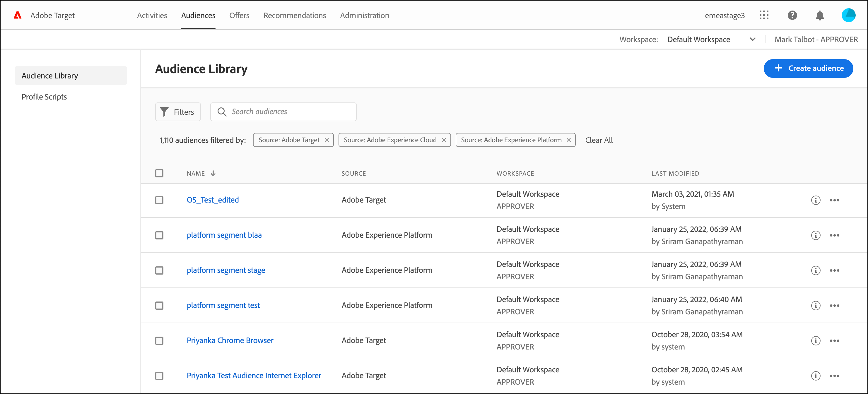Click the user profile avatar
868x394 pixels.
coord(848,15)
